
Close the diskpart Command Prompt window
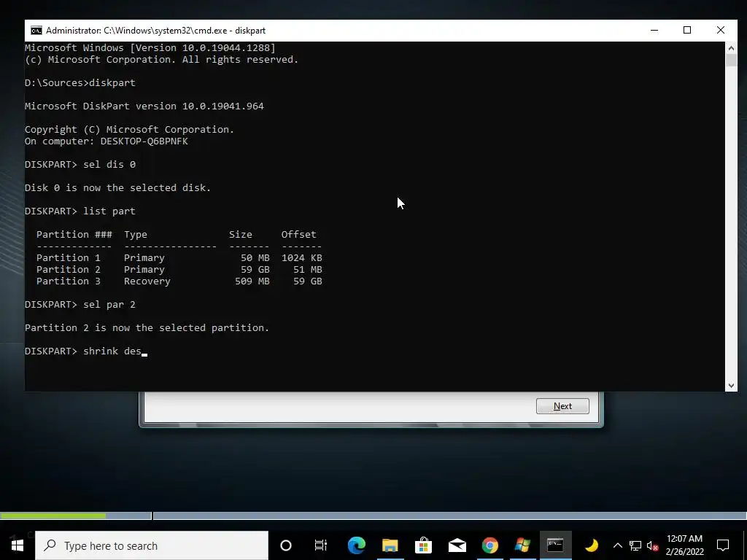[721, 31]
